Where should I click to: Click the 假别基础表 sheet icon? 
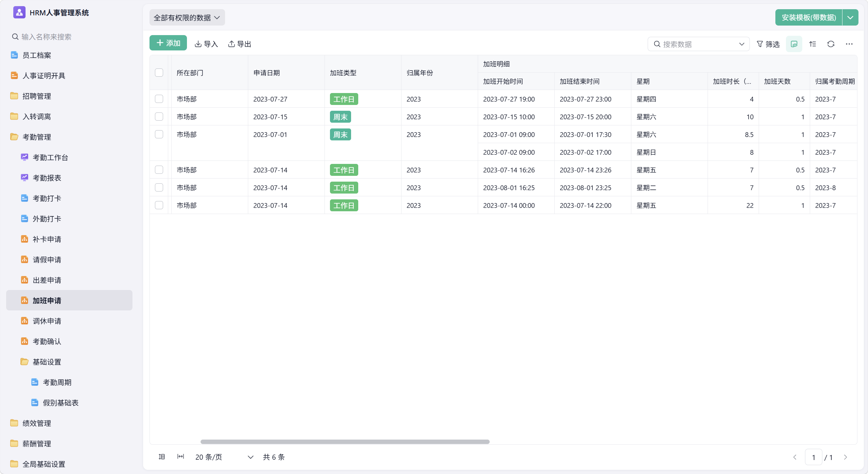[35, 402]
